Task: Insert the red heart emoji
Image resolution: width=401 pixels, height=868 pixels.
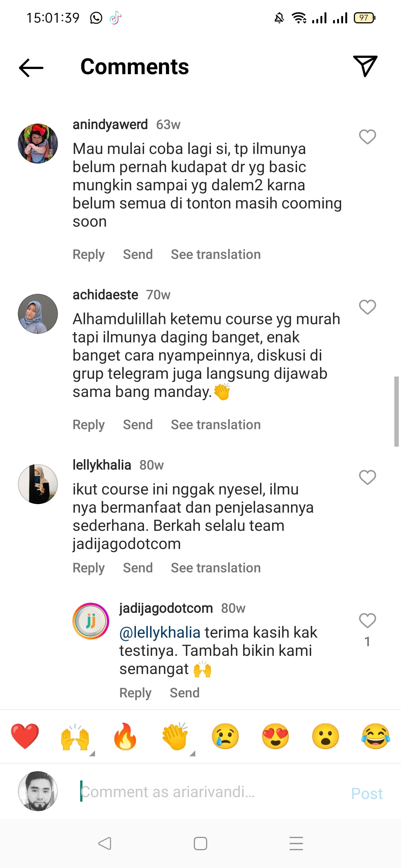Action: point(25,736)
